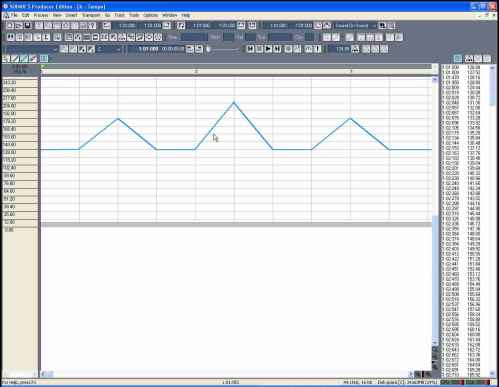
Task: Open the Options menu
Action: (150, 15)
